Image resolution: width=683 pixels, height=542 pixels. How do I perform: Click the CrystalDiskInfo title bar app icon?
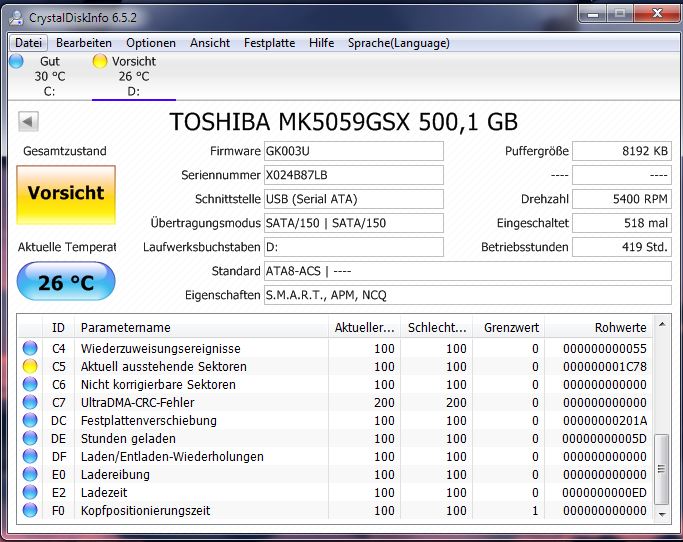pos(17,18)
